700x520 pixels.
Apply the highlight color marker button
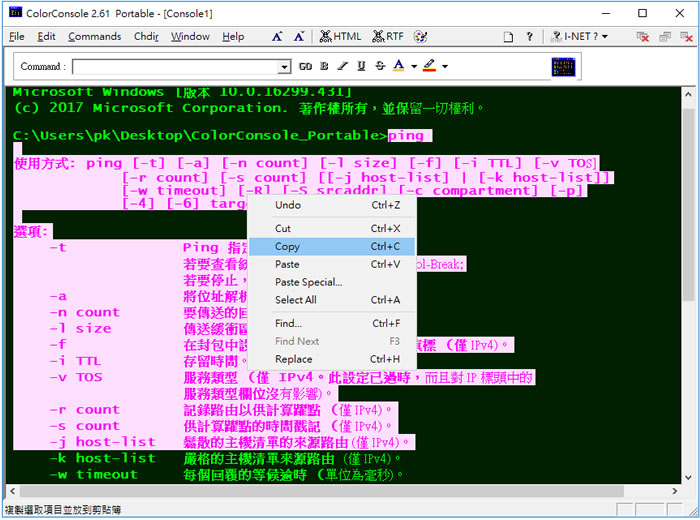click(429, 66)
